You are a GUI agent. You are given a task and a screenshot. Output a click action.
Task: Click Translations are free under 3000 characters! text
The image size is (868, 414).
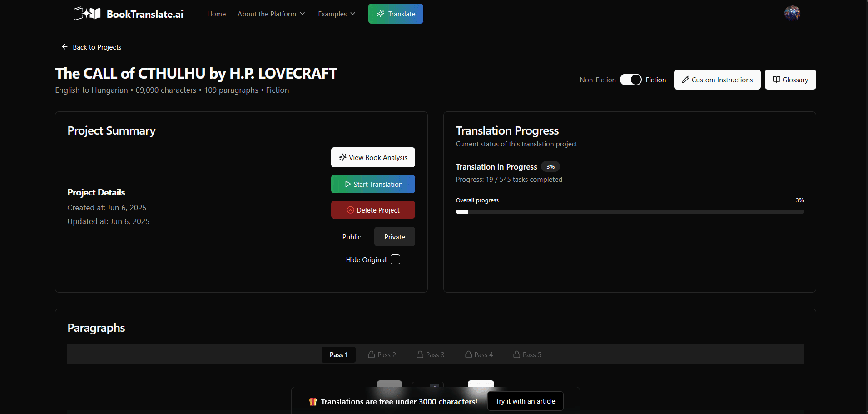399,402
